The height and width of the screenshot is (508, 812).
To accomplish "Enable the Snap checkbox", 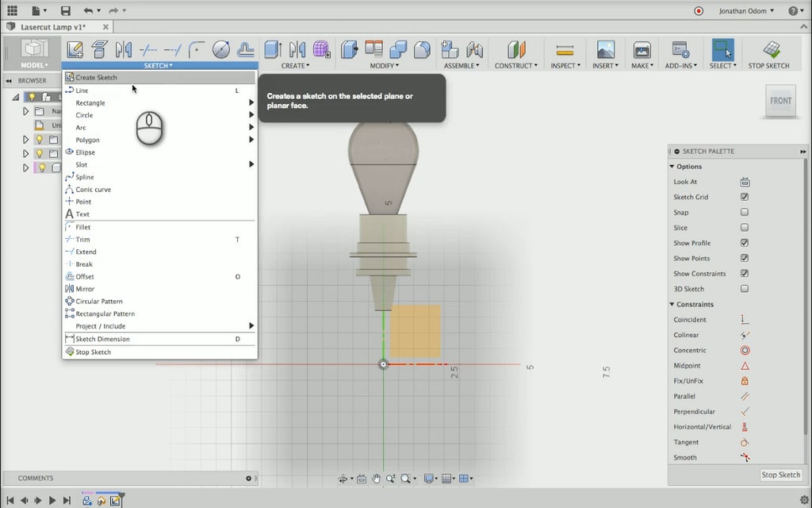I will [x=745, y=213].
